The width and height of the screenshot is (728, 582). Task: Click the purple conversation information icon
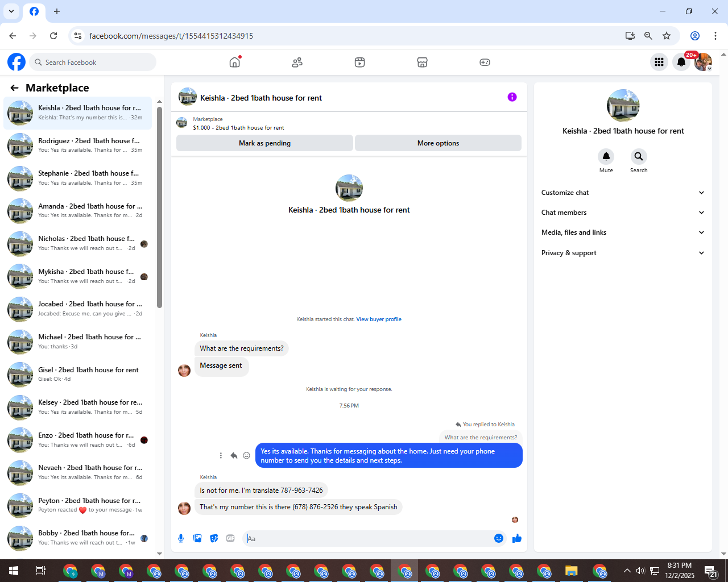(x=512, y=97)
